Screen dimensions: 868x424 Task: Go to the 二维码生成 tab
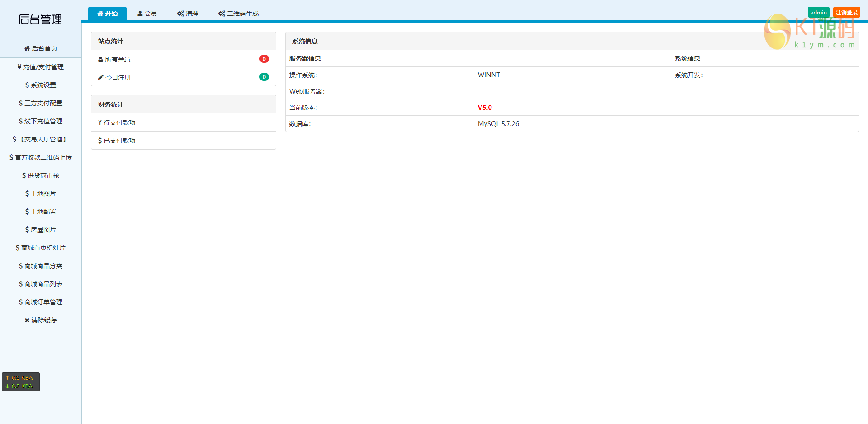[x=238, y=14]
